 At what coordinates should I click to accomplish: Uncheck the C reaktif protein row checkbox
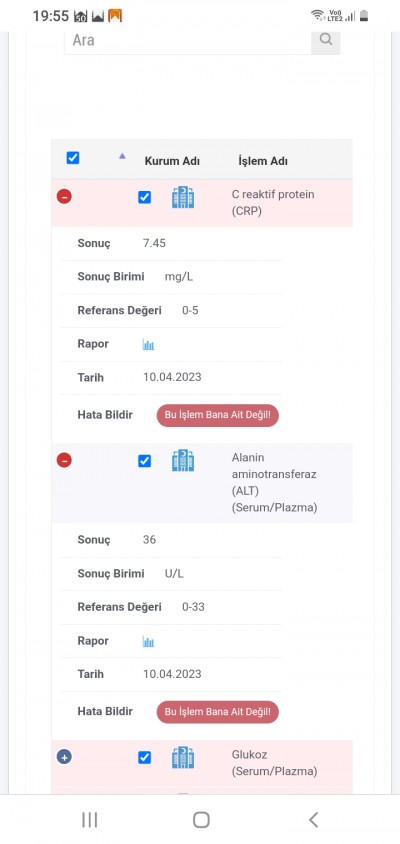pos(144,197)
